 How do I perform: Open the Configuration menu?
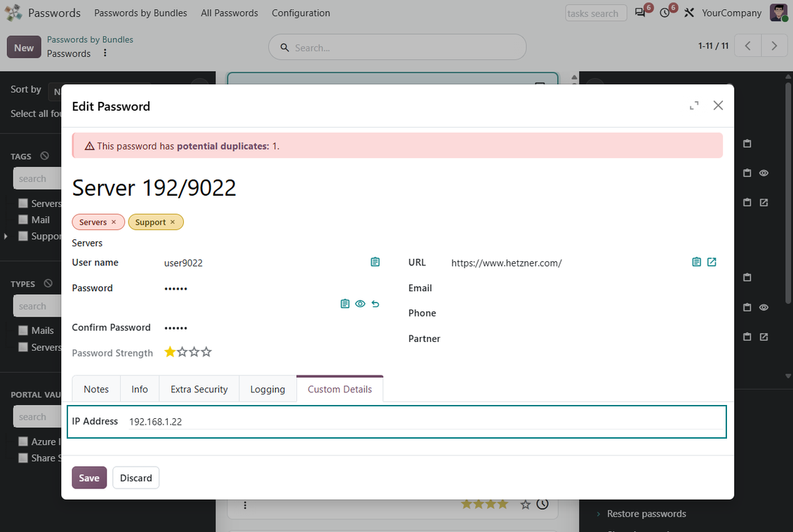[301, 13]
